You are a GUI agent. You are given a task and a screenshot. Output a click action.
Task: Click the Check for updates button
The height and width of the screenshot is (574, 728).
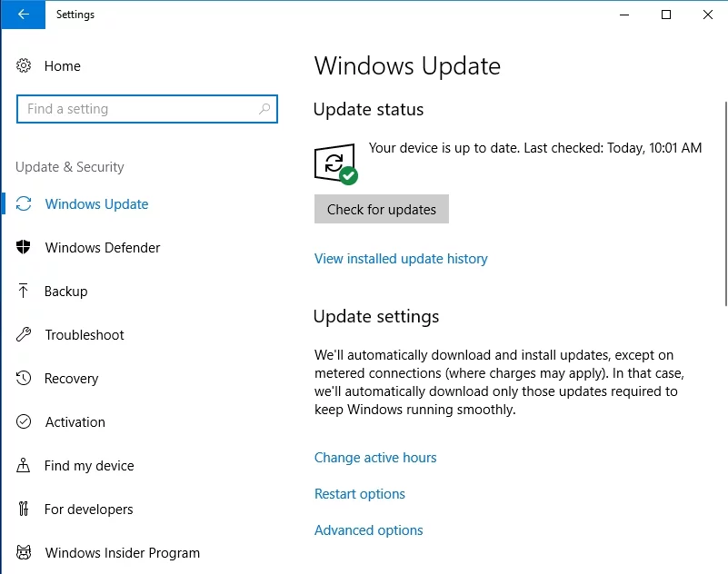tap(382, 209)
